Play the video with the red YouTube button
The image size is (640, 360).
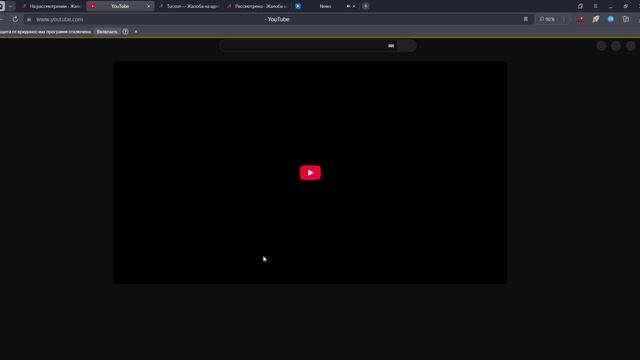tap(310, 173)
